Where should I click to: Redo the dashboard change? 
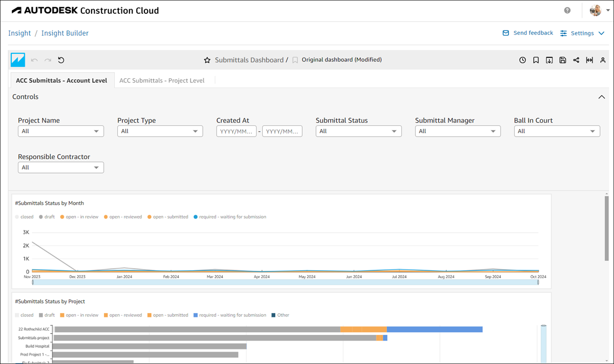pyautogui.click(x=48, y=60)
